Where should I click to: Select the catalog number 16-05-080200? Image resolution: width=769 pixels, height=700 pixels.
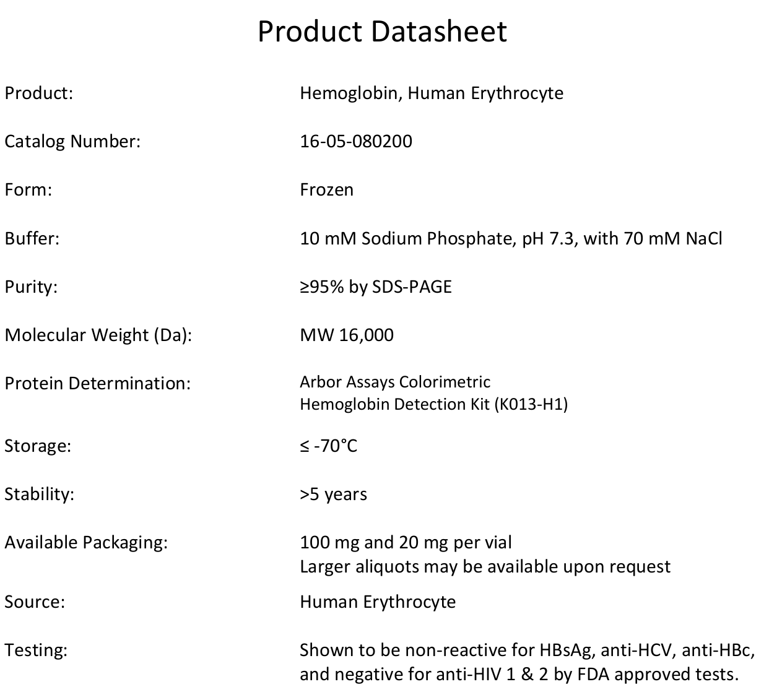tap(356, 141)
